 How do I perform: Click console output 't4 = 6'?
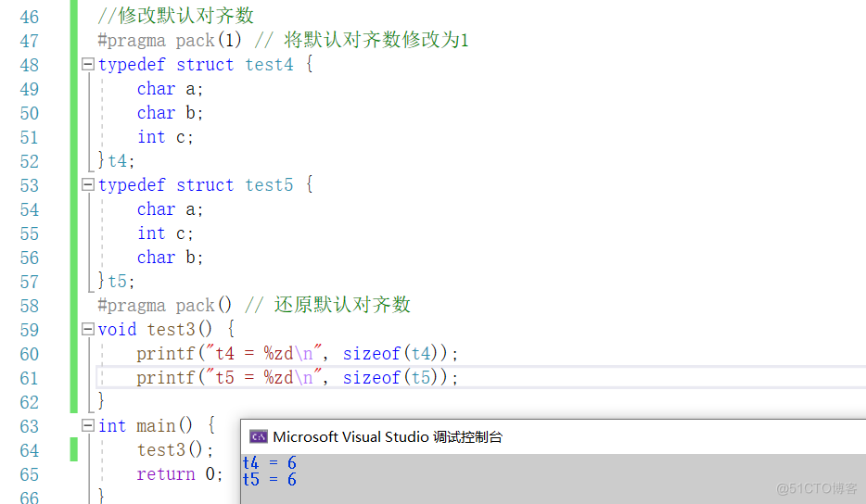270,462
